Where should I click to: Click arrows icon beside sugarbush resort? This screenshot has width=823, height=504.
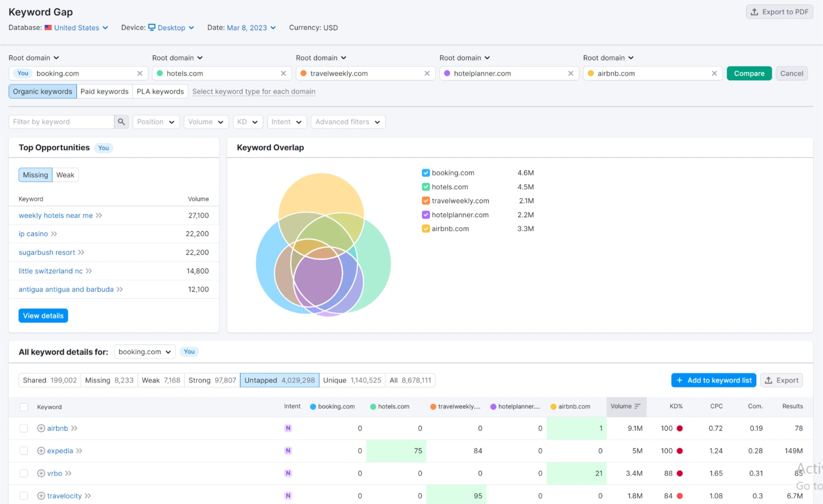coord(82,252)
